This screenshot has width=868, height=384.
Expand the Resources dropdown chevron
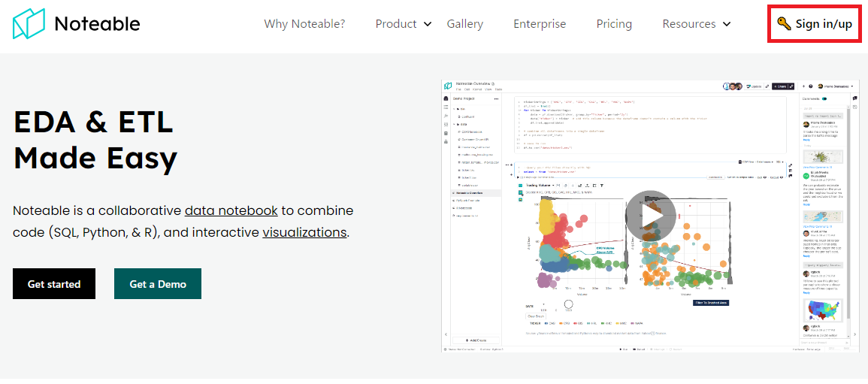(x=727, y=24)
